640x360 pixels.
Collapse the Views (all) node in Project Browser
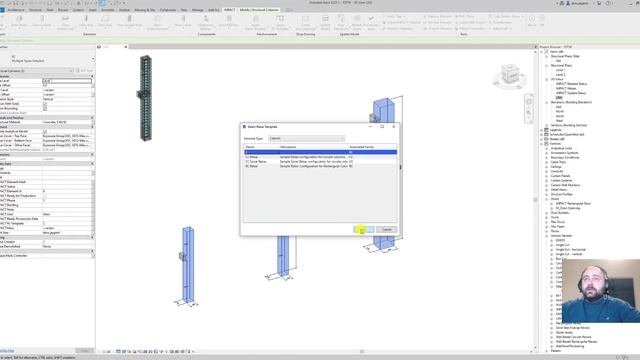[x=542, y=51]
